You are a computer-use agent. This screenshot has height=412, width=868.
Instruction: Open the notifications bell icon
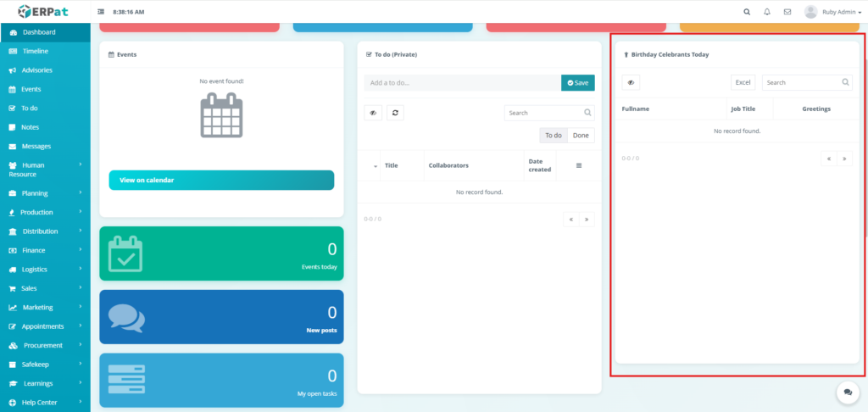pos(767,12)
